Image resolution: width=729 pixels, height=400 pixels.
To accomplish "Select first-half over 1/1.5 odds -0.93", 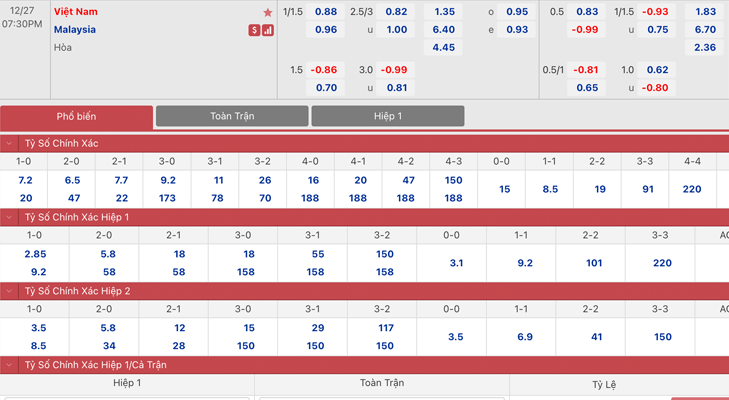I will coord(656,12).
